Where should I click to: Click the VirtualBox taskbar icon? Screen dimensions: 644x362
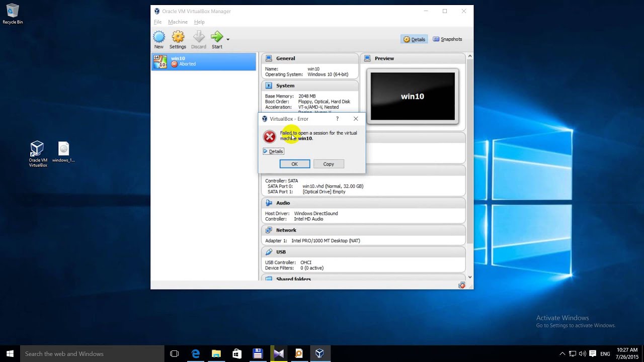click(x=319, y=353)
